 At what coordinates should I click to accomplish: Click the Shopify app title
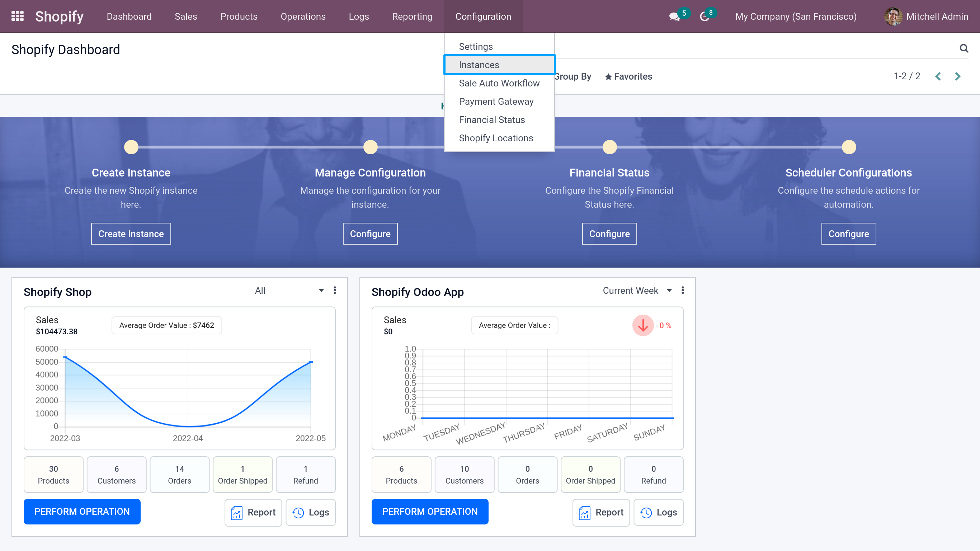click(59, 17)
